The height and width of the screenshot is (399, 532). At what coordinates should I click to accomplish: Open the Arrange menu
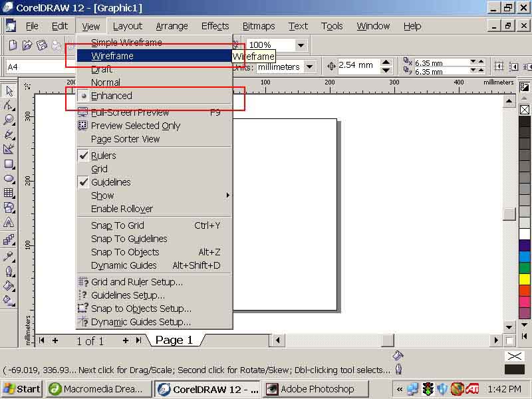tap(172, 26)
